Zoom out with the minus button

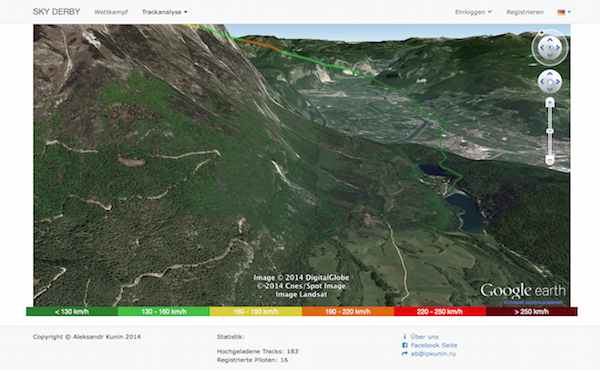[550, 160]
